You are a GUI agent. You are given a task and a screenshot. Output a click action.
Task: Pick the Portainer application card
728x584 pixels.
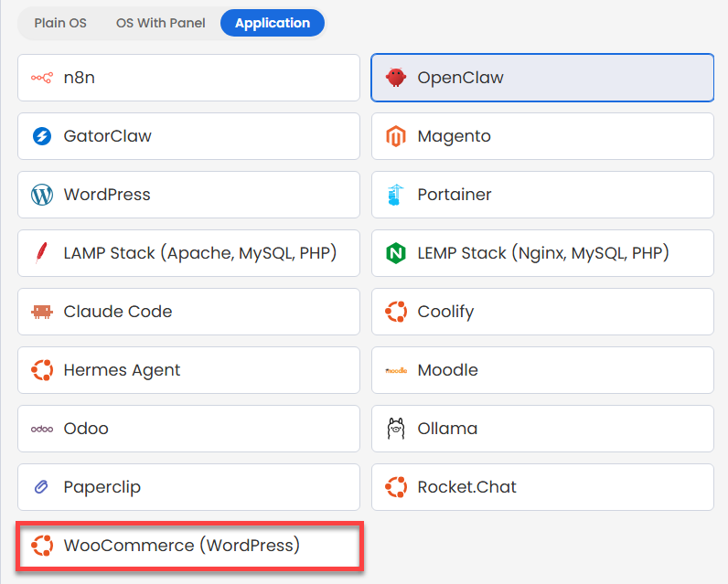[542, 195]
